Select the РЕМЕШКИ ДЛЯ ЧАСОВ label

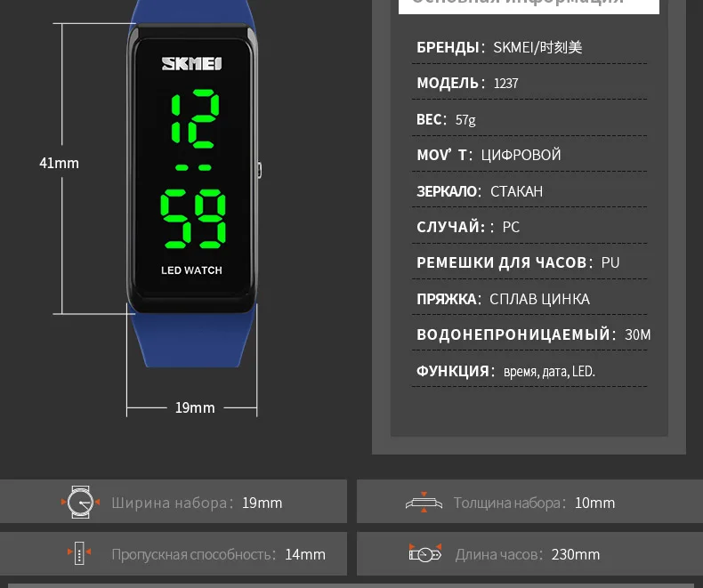pyautogui.click(x=502, y=262)
